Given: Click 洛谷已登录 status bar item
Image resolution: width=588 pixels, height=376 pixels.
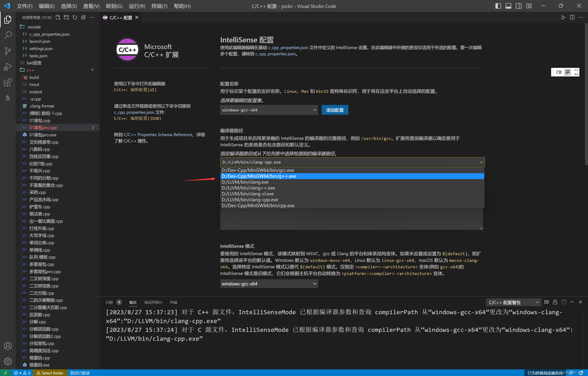Looking at the screenshot, I should click(80, 373).
